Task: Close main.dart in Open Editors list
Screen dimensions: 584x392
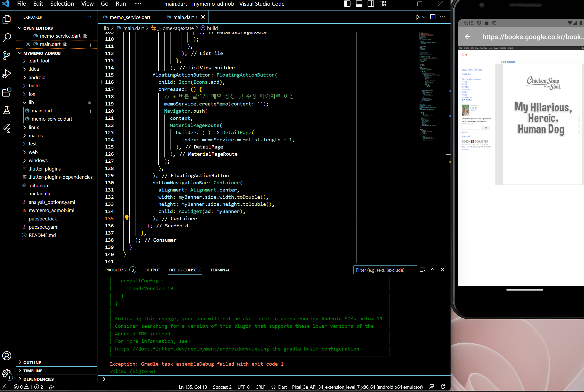Action: [x=28, y=44]
